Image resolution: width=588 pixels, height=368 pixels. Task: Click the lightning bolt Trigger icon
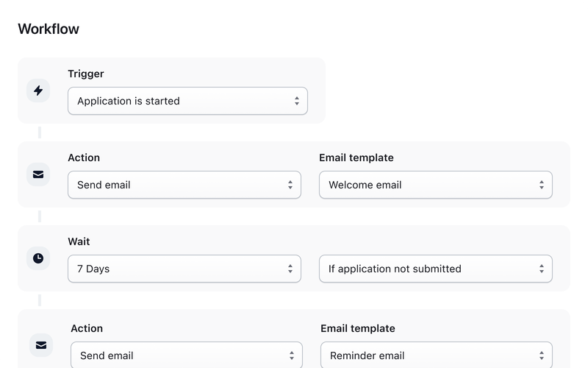[38, 91]
